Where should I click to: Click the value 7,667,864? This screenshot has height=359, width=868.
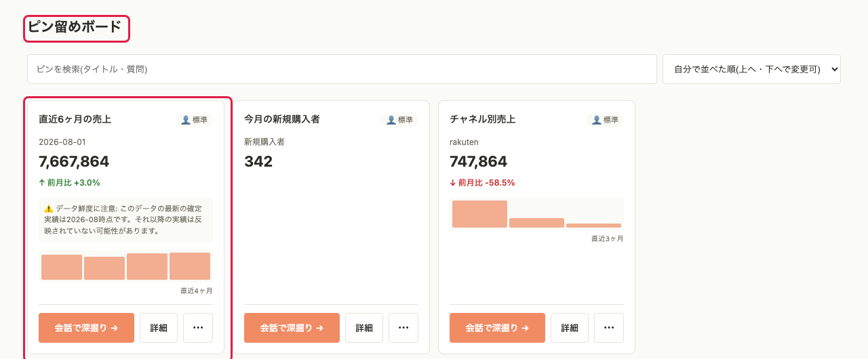pos(74,162)
